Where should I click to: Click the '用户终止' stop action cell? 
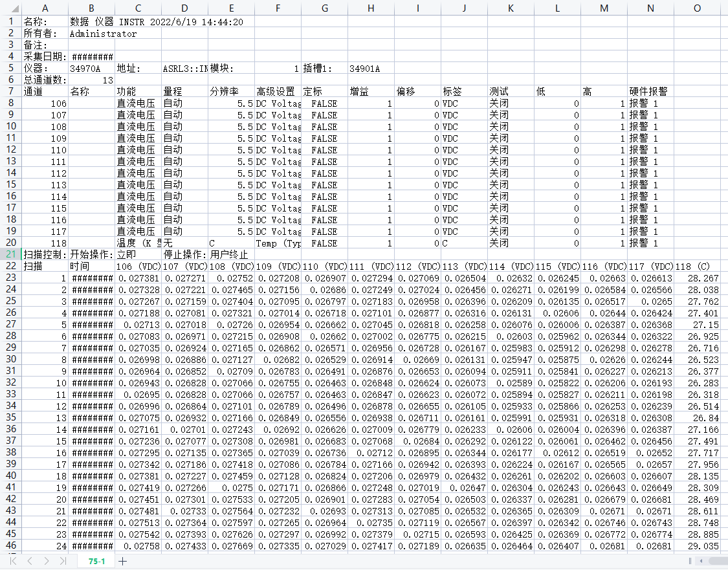(231, 254)
